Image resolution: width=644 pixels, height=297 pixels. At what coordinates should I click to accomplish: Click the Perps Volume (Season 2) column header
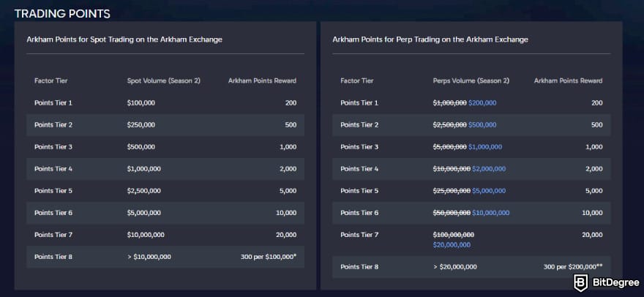point(471,81)
